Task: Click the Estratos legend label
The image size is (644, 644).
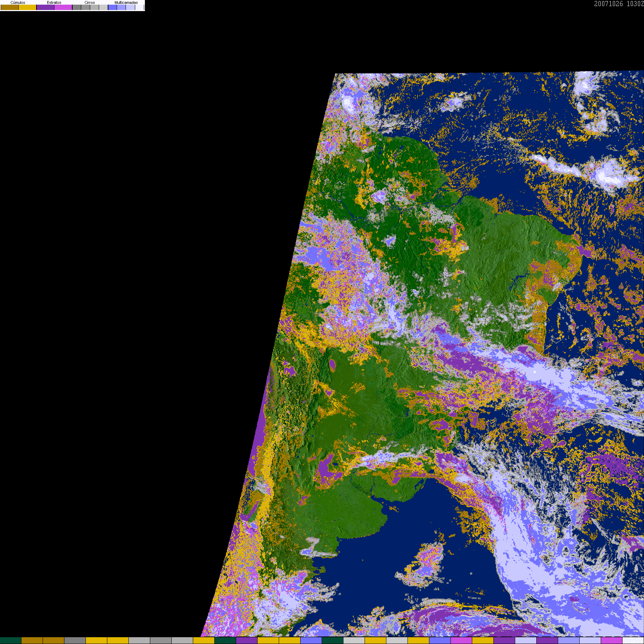Action: pos(54,3)
